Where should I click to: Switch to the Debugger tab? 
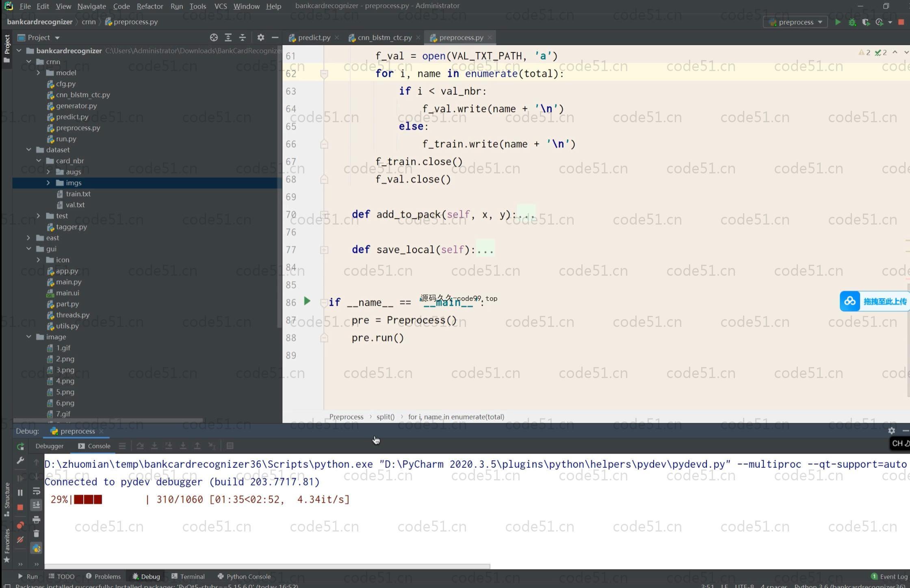tap(49, 446)
